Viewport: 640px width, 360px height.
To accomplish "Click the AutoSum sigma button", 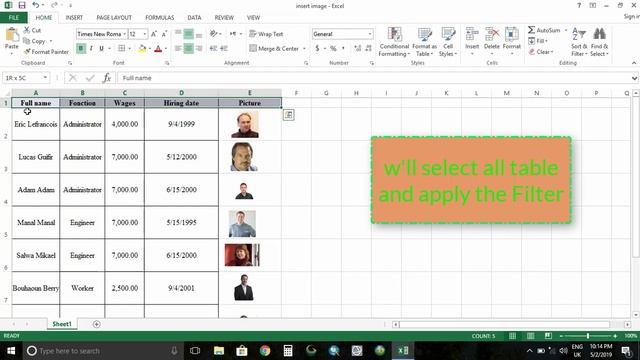I will click(544, 30).
